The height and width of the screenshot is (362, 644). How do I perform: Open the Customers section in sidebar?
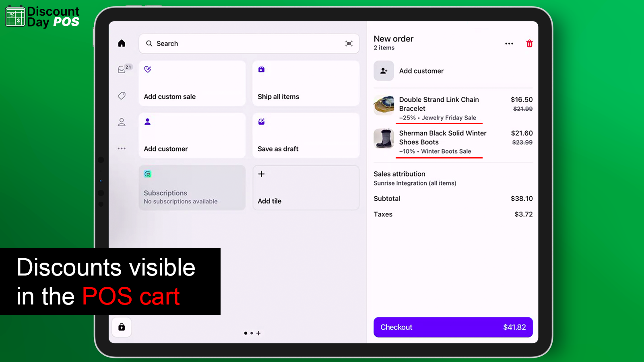pos(122,122)
